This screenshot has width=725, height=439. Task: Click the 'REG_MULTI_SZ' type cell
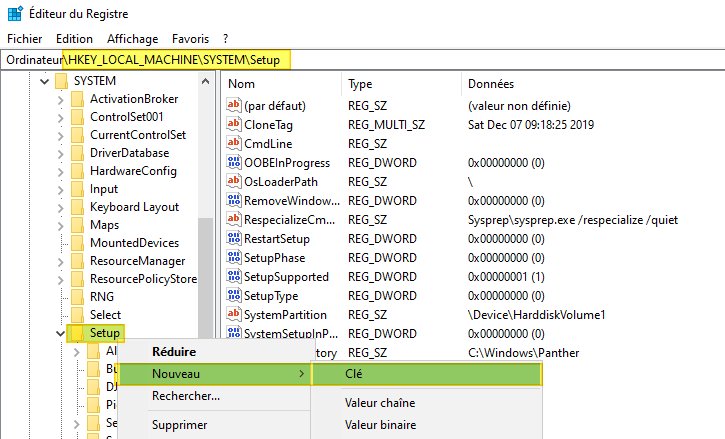point(387,125)
